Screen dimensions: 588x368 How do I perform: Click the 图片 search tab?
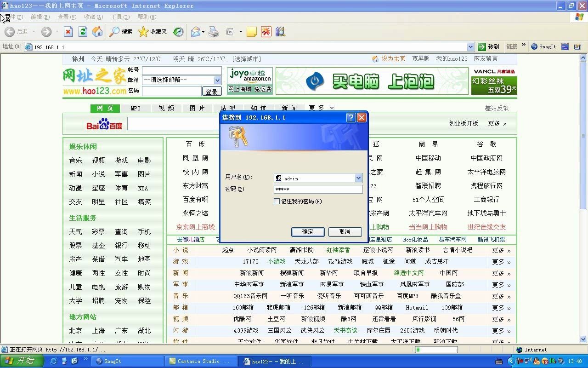pyautogui.click(x=197, y=109)
